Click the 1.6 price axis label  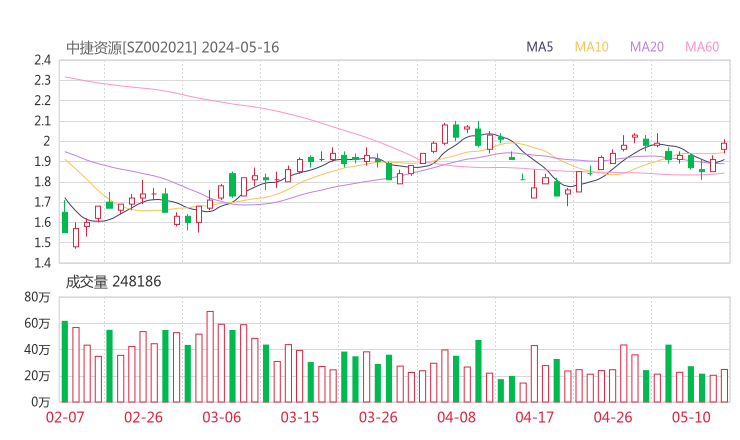coord(42,222)
